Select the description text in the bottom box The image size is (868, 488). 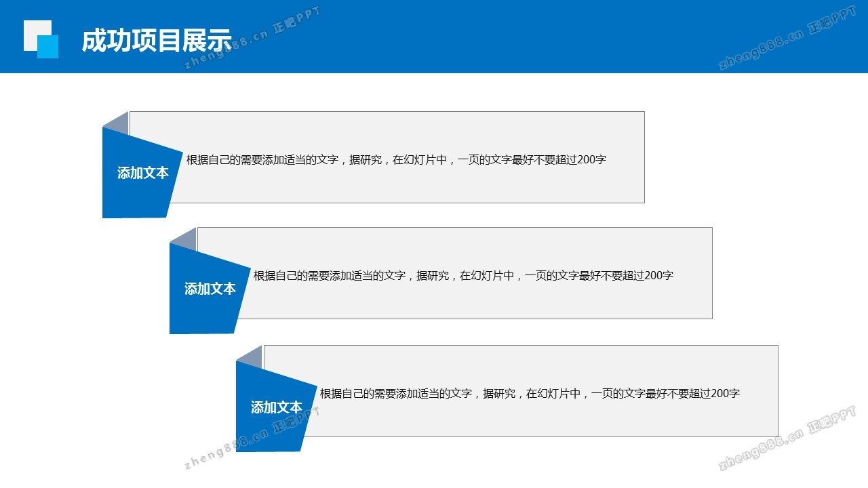[x=529, y=393]
